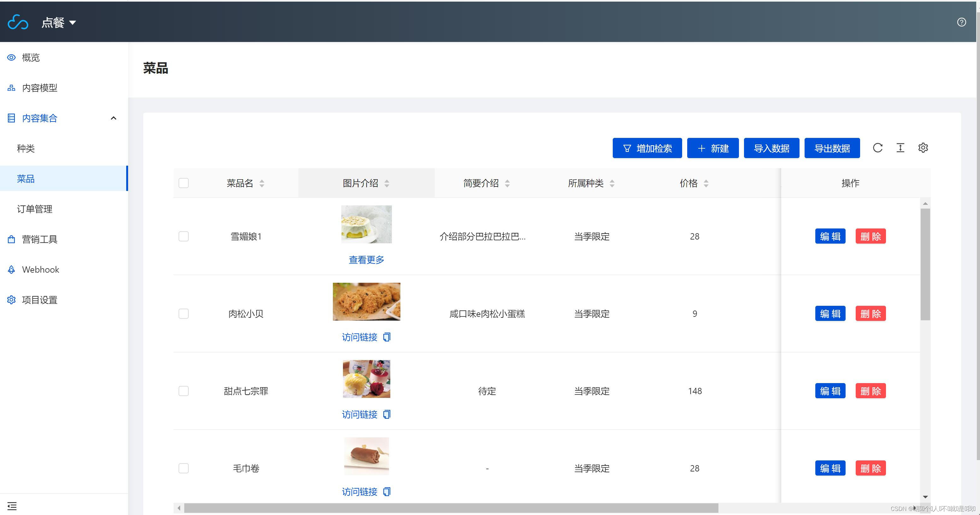This screenshot has height=515, width=980.
Task: Click the price 9 cell
Action: 695,313
